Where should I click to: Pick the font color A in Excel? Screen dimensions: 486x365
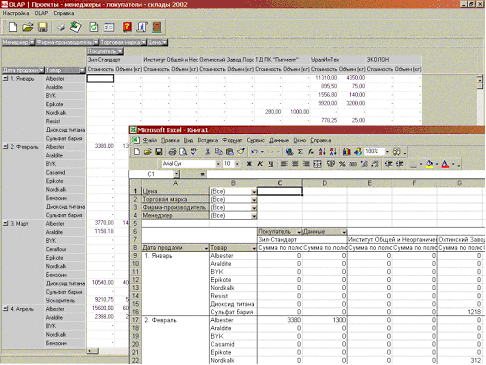pos(445,164)
